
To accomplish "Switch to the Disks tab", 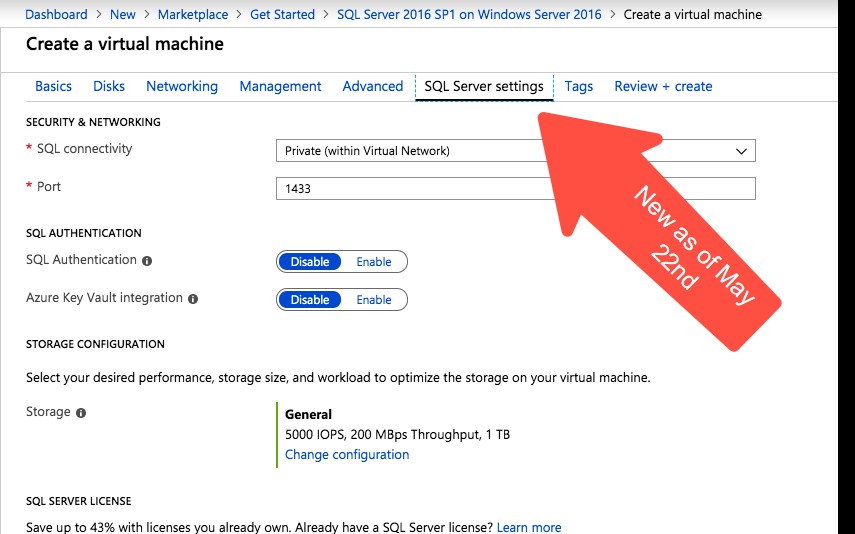I will point(109,86).
